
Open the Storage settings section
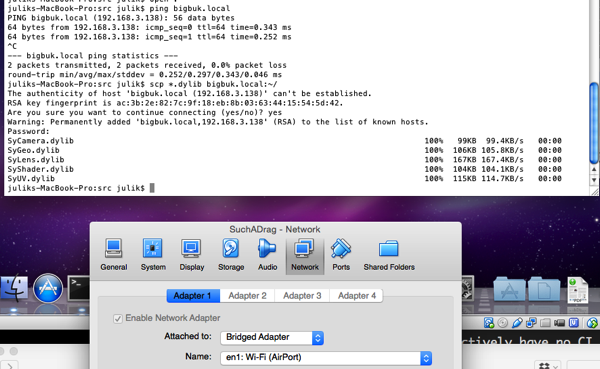(x=231, y=255)
